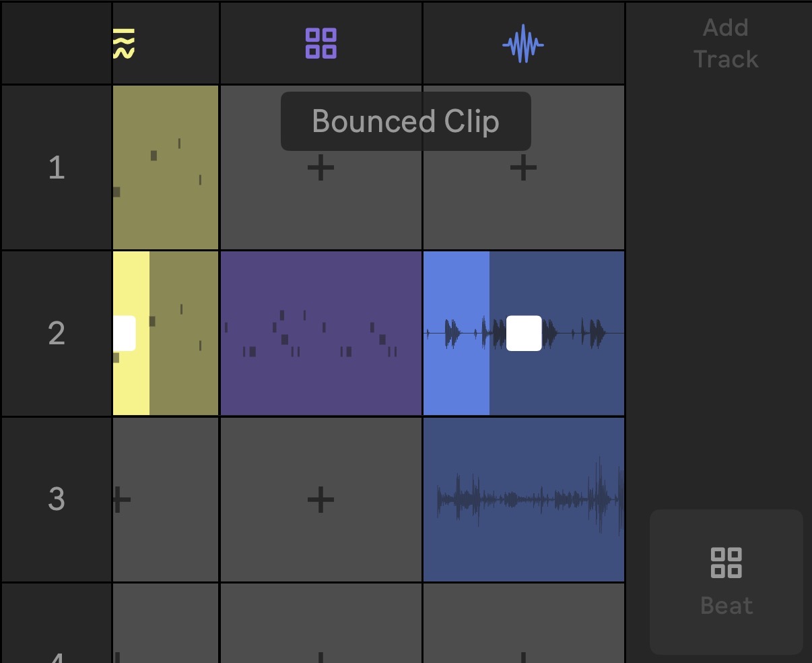Viewport: 812px width, 663px height.
Task: Select the blue audio waveform track icon
Action: (x=523, y=44)
